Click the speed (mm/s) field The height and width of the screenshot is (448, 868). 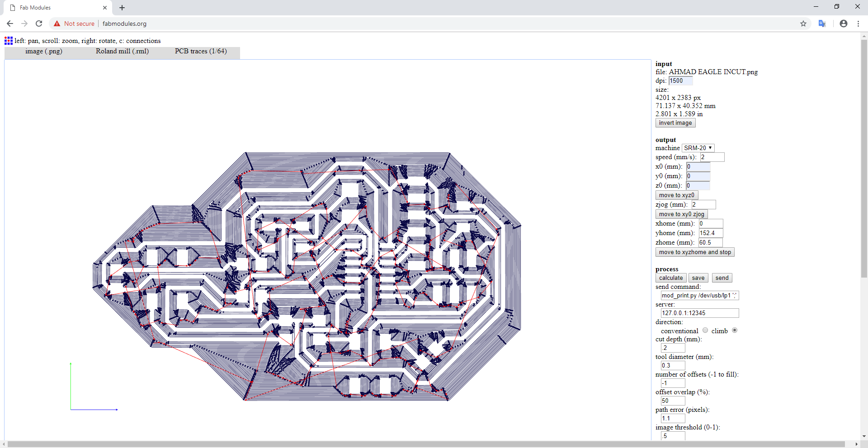[x=712, y=157]
